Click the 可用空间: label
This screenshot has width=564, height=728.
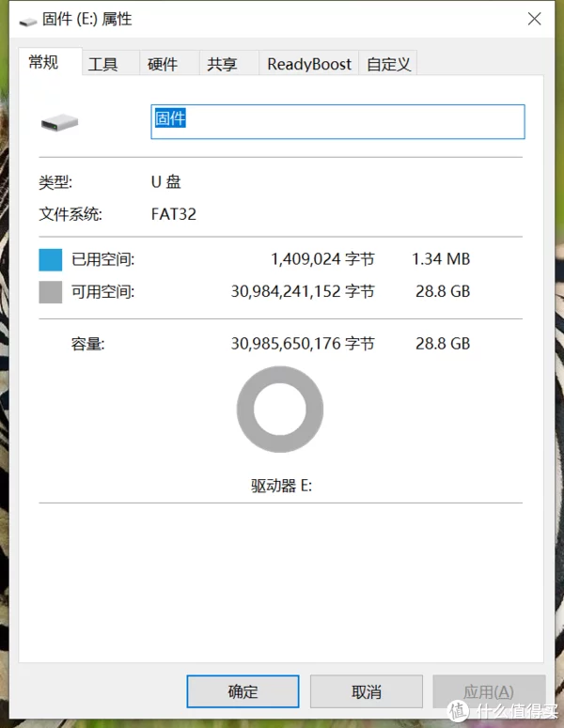(102, 292)
